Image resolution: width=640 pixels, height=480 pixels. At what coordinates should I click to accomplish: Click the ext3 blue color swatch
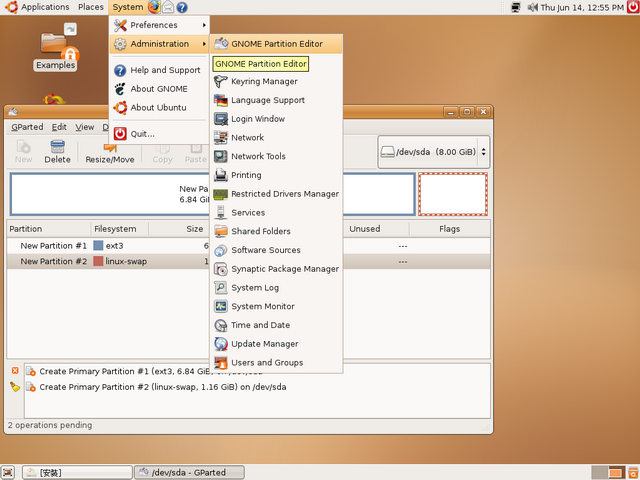pos(98,245)
